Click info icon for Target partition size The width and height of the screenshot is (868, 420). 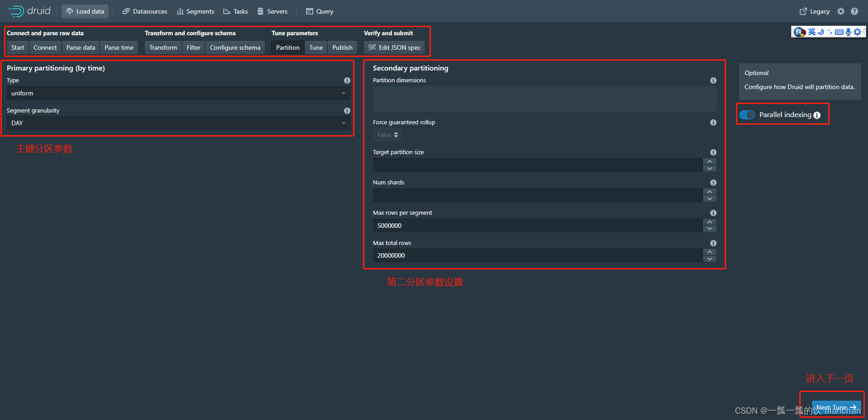(713, 152)
